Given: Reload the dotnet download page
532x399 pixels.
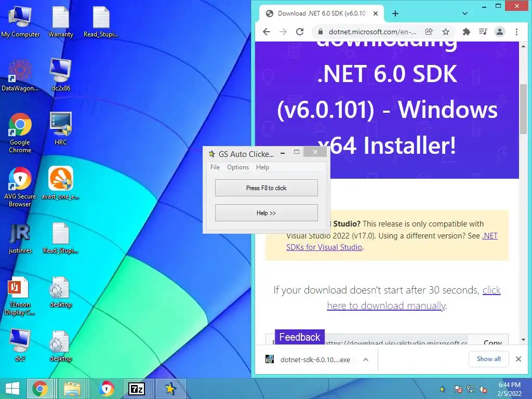Looking at the screenshot, I should (300, 32).
